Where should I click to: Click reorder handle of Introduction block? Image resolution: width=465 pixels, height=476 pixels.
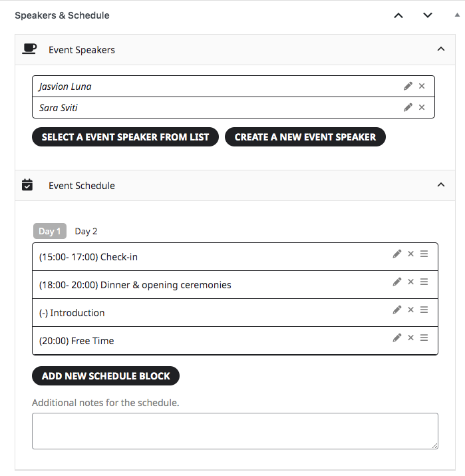click(424, 310)
